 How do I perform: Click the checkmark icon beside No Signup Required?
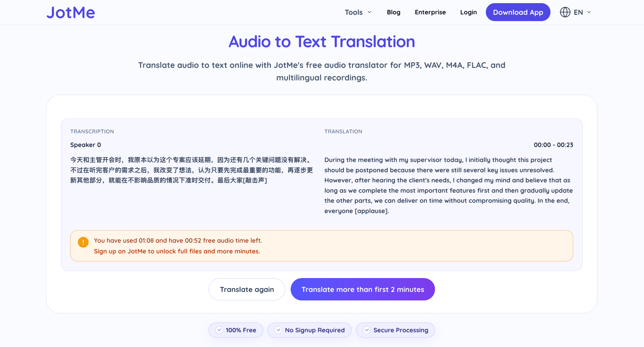(x=278, y=330)
